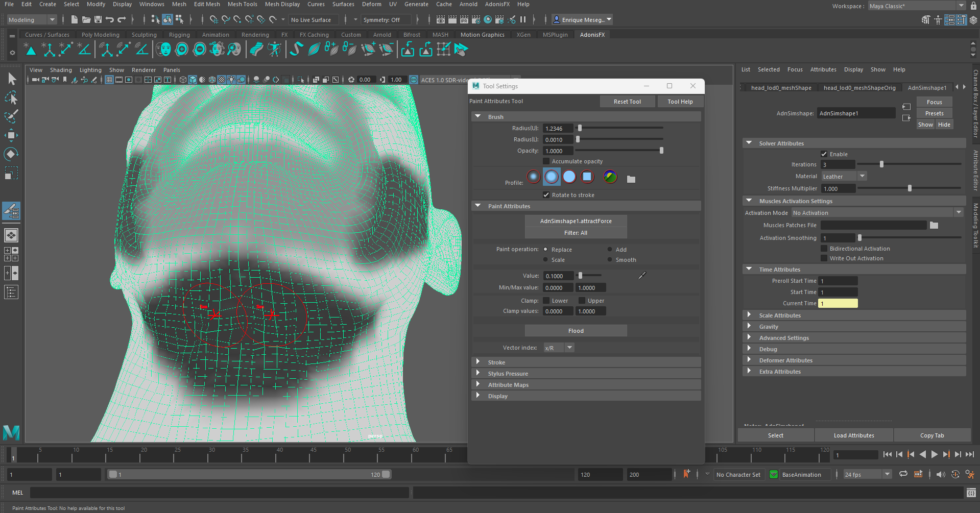Switch to the Sculpting shelf tab
Image resolution: width=980 pixels, height=513 pixels.
tap(144, 35)
